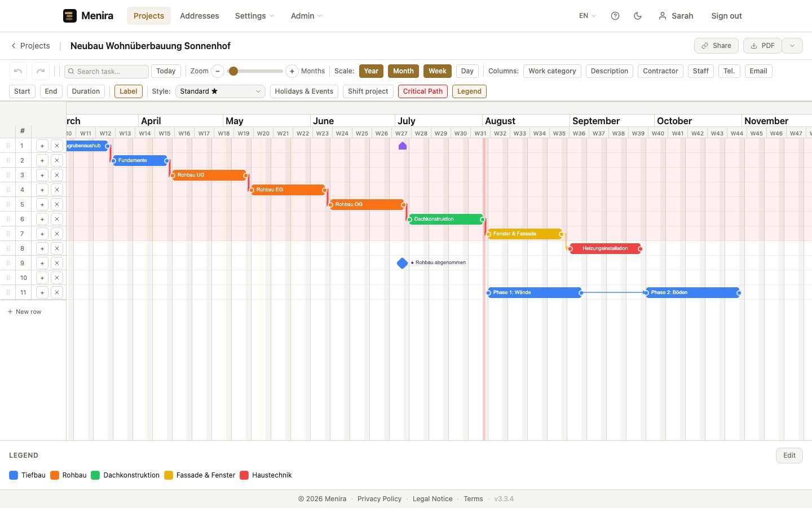812x508 pixels.
Task: Toggle the Month scale option
Action: [x=403, y=71]
